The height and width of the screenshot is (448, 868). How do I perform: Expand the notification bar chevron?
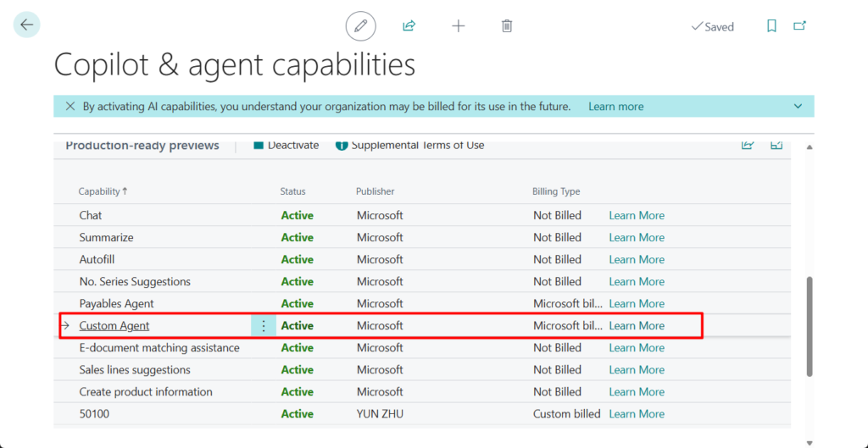798,107
